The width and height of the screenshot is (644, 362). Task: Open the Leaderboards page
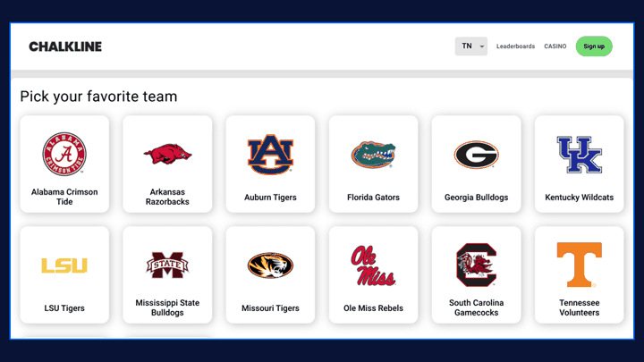pos(515,46)
